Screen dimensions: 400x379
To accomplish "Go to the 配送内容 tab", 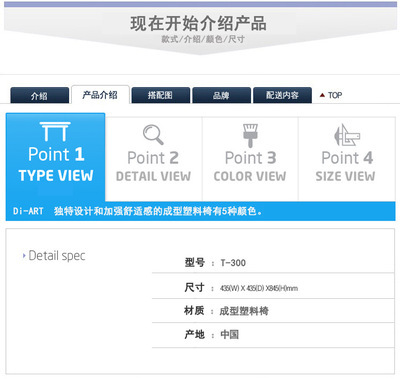I will tap(282, 95).
